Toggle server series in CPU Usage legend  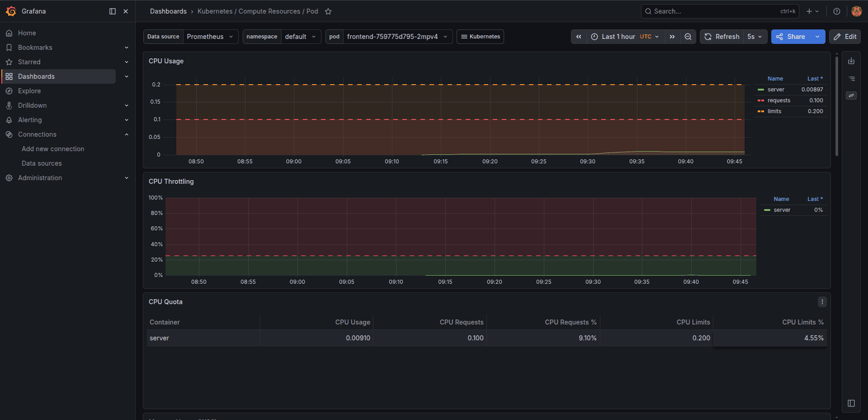click(x=776, y=90)
